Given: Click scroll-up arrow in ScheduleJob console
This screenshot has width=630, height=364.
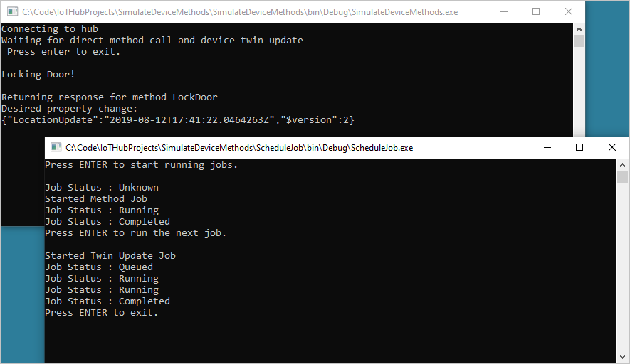Looking at the screenshot, I should pos(622,164).
